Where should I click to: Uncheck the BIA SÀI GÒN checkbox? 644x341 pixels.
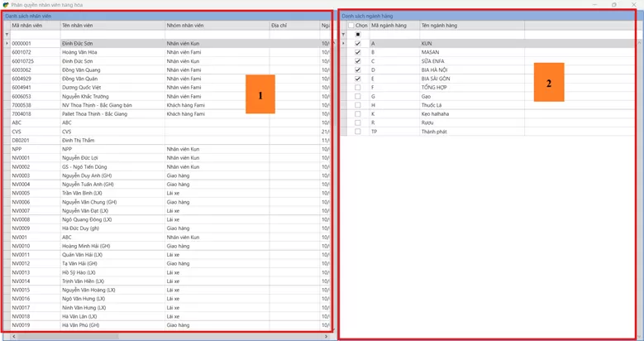pos(358,79)
